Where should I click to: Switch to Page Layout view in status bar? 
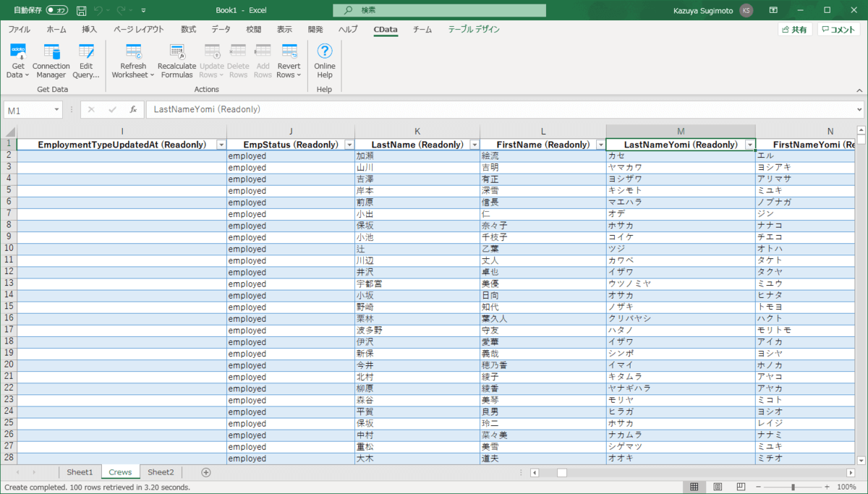(x=718, y=487)
